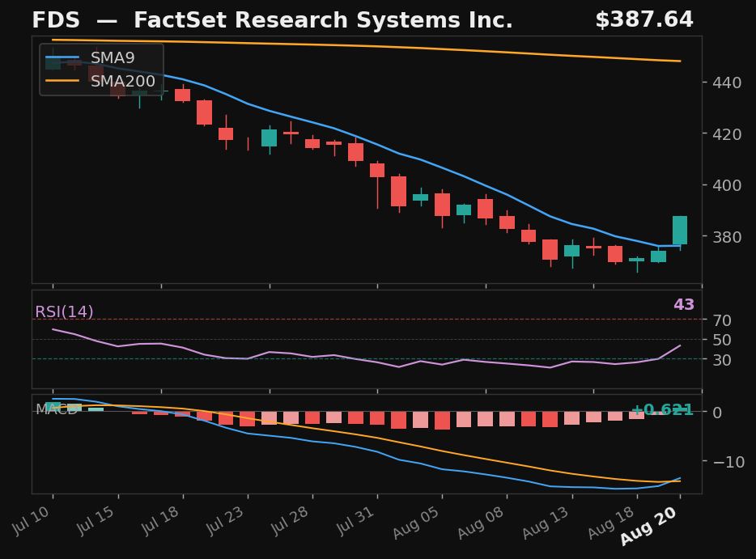Click the Aug 13 date label
756x559 pixels.
coord(546,523)
